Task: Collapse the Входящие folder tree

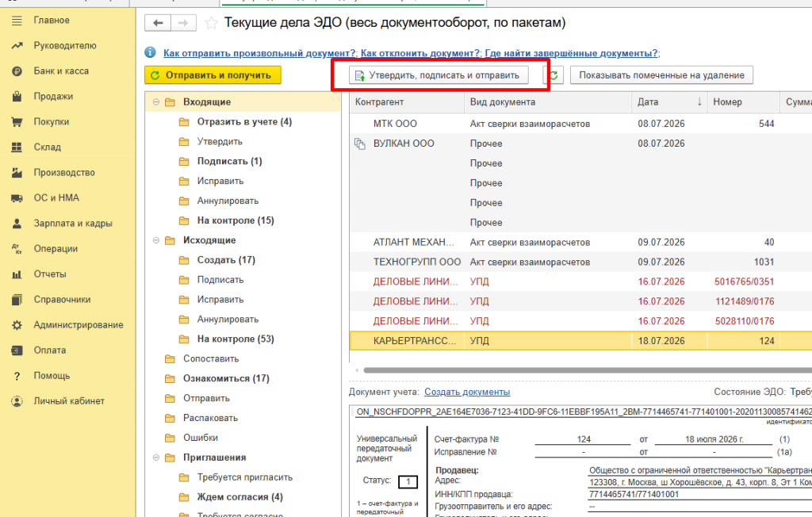Action: tap(156, 102)
